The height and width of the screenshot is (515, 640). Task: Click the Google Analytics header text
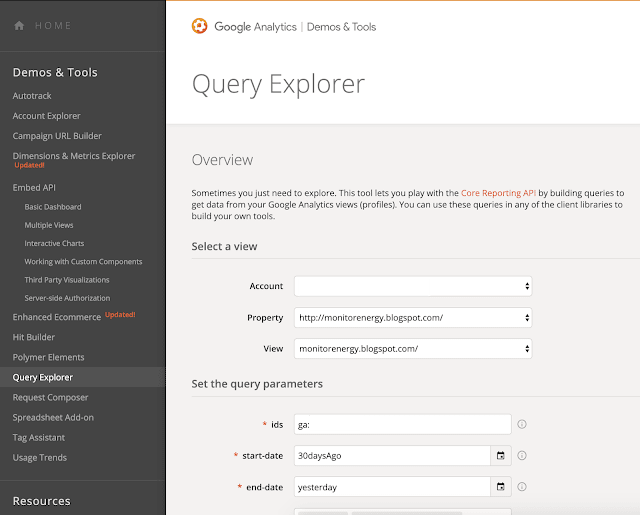pos(256,27)
